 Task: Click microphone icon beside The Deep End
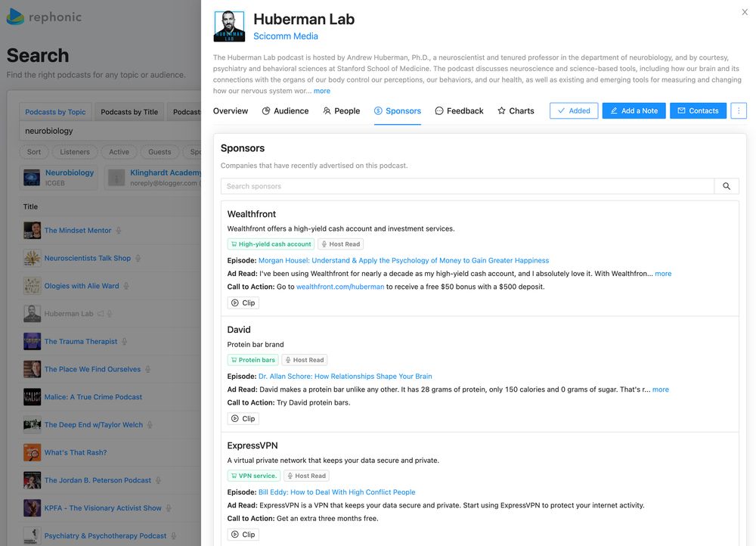pos(150,425)
